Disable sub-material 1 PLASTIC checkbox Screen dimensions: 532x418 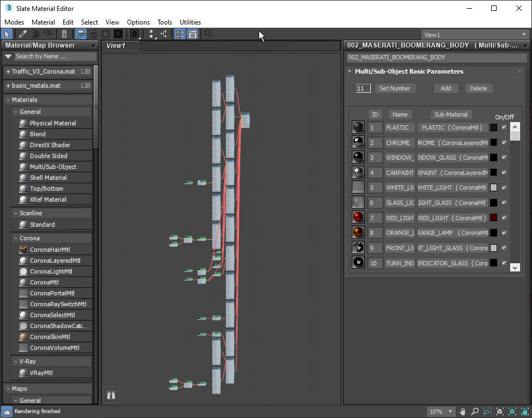coord(504,128)
